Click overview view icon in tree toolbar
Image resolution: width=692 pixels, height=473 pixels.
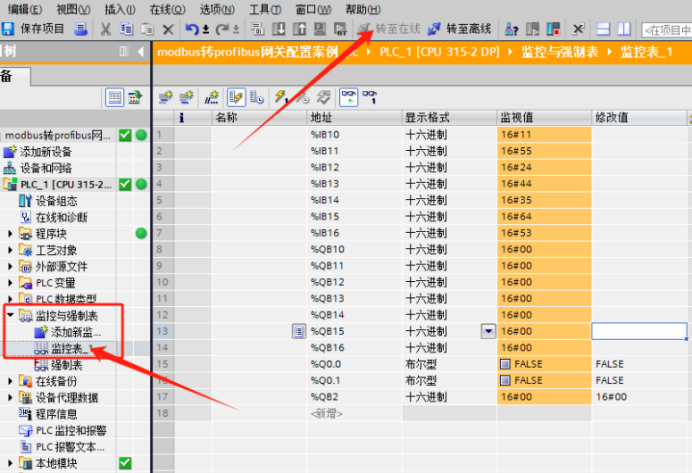pyautogui.click(x=115, y=97)
